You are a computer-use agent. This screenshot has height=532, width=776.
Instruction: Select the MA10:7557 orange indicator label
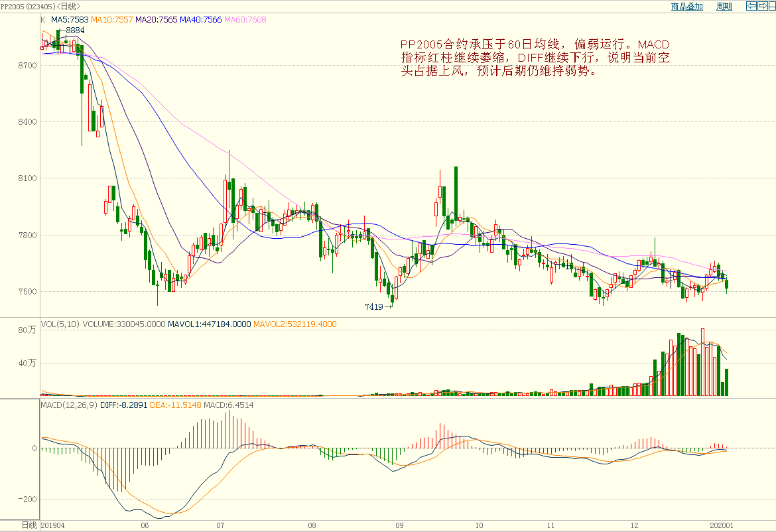(111, 20)
